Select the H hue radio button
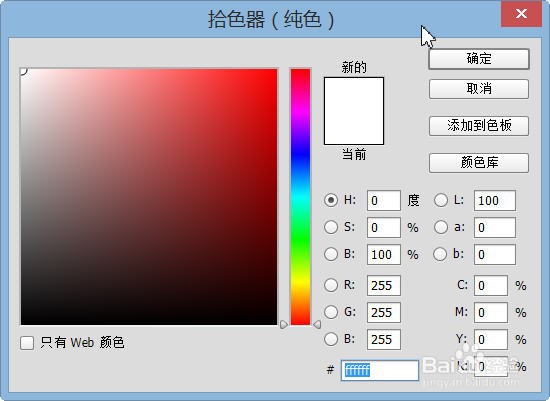The height and width of the screenshot is (401, 550). [331, 200]
